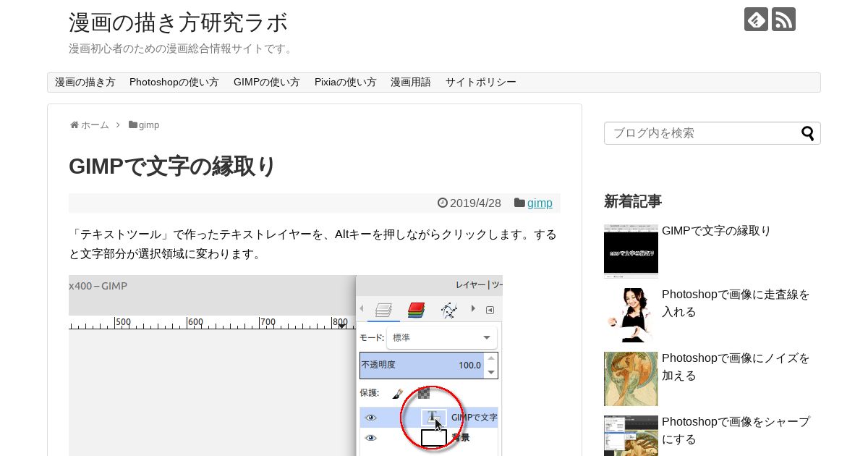This screenshot has height=456, width=868.
Task: Click the folder icon beside category gimp
Action: point(519,203)
